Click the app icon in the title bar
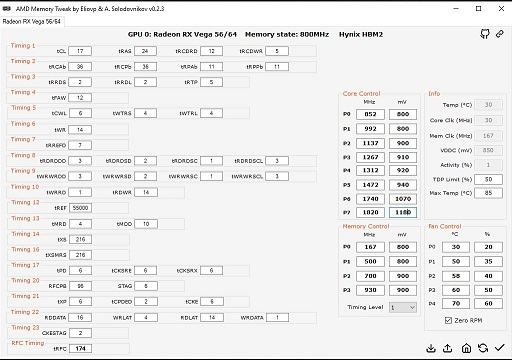Screen dimensions: 512x360 pyautogui.click(x=7, y=9)
